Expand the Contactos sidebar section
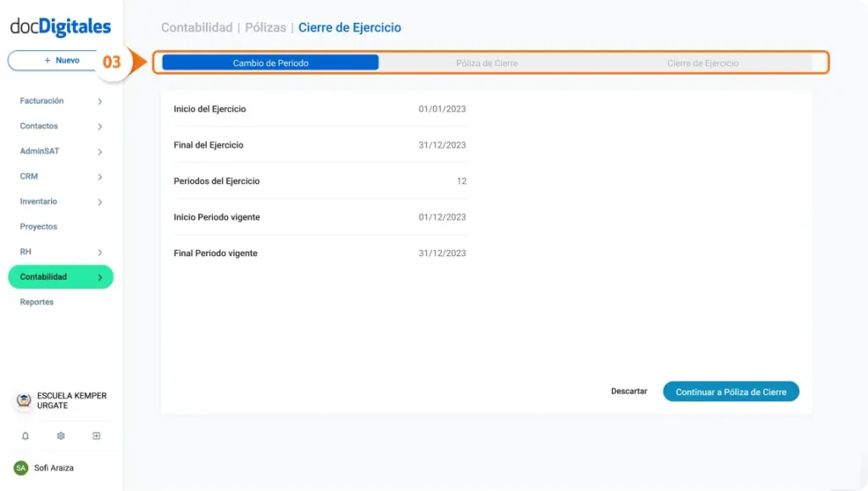 pyautogui.click(x=38, y=126)
